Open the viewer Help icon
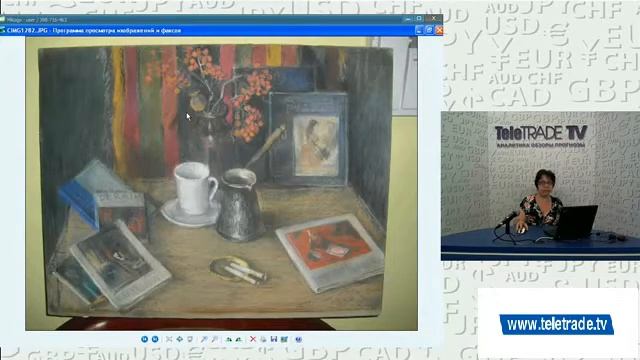The height and width of the screenshot is (360, 640). (x=298, y=339)
